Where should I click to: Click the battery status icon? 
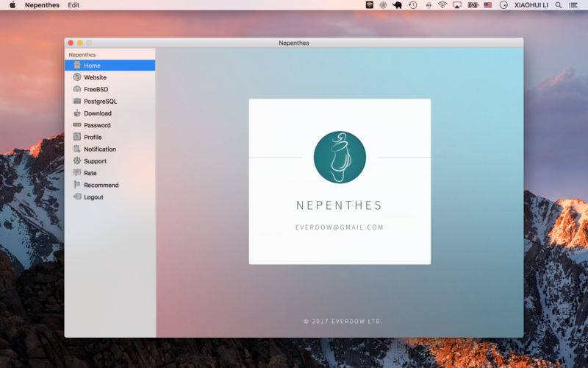point(473,5)
